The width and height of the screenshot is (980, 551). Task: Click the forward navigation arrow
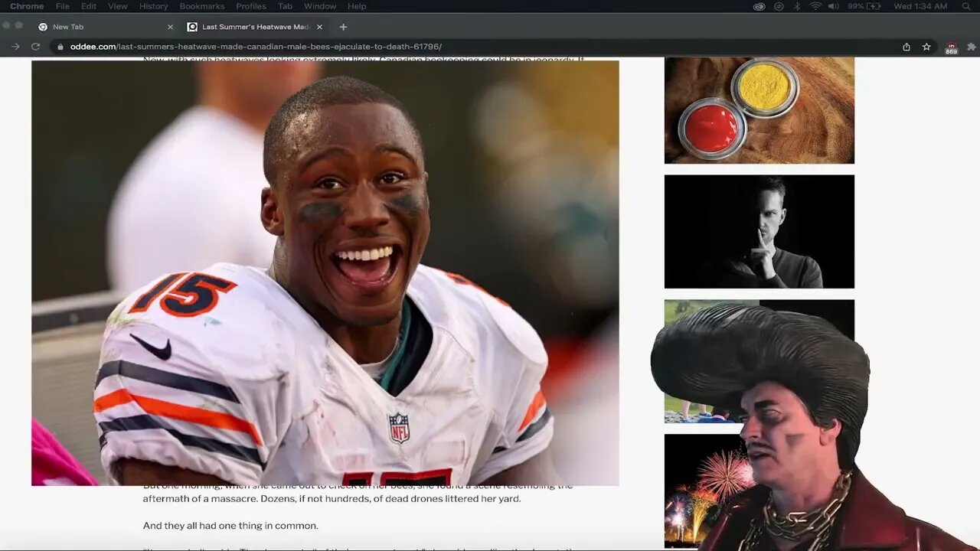click(x=15, y=47)
